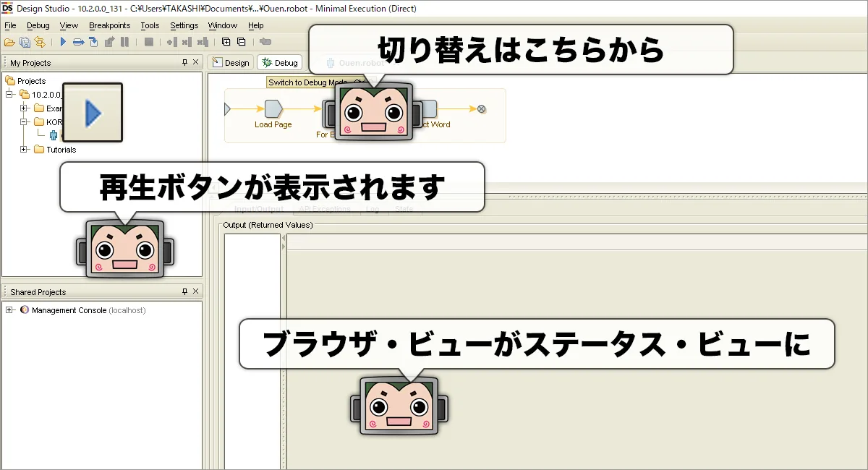Screen dimensions: 868x470
Task: Switch to Design mode
Action: coord(231,63)
